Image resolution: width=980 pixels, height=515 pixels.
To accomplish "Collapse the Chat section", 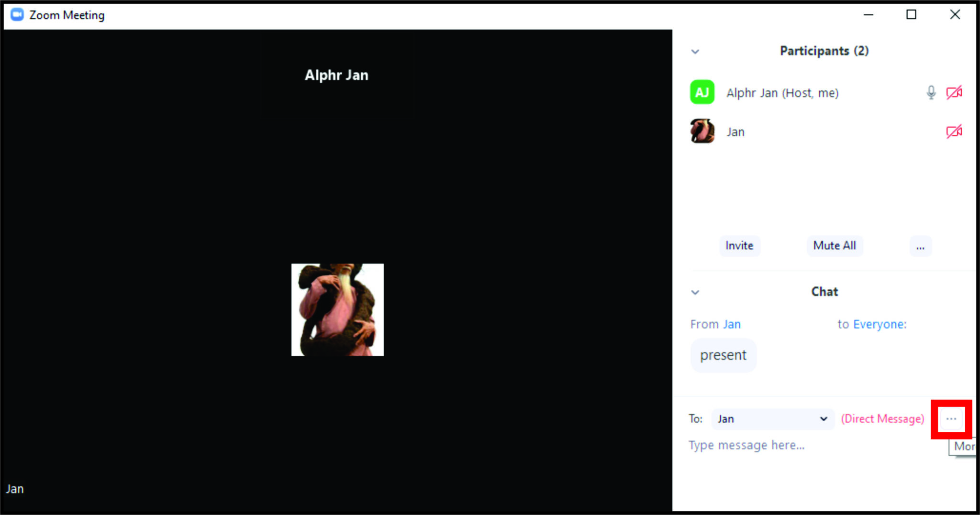I will (x=695, y=292).
